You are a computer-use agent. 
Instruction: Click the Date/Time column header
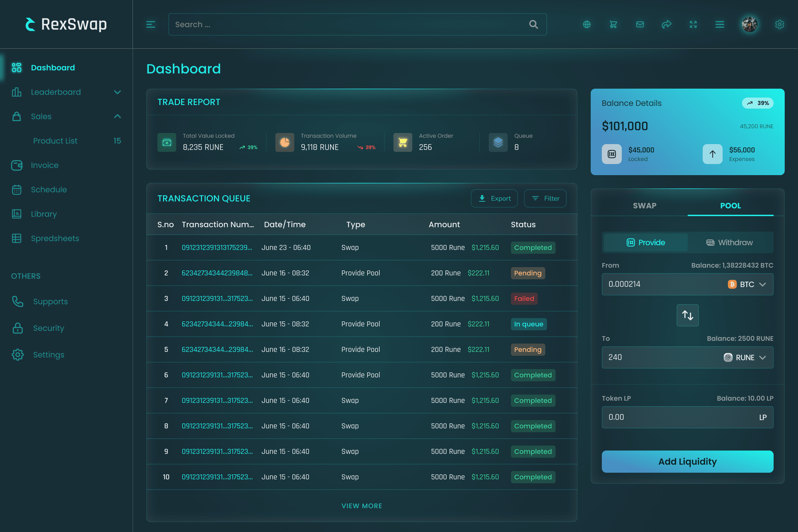click(285, 224)
